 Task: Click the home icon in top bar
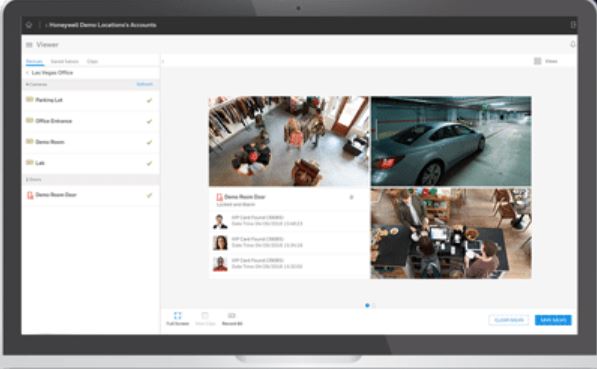click(29, 25)
